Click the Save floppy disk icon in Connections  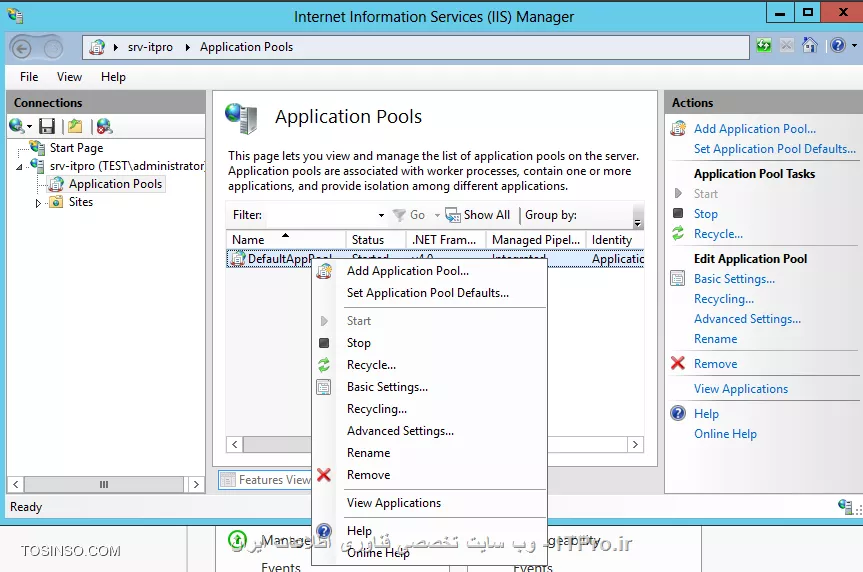coord(47,126)
